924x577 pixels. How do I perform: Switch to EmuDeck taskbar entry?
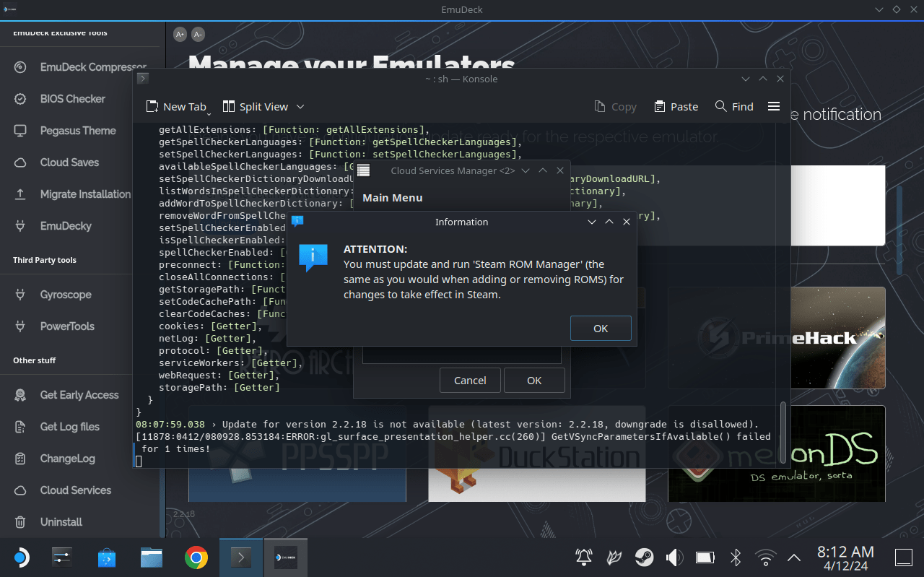286,557
